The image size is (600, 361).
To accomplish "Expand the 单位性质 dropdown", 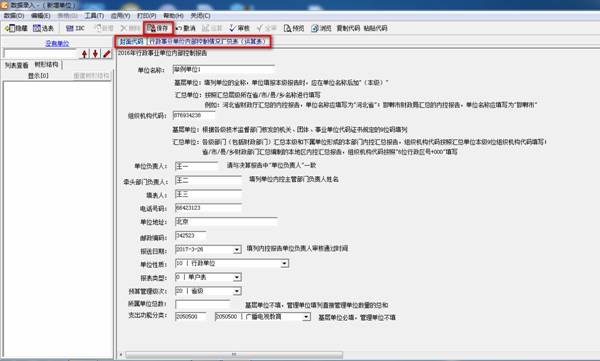I will [x=284, y=263].
